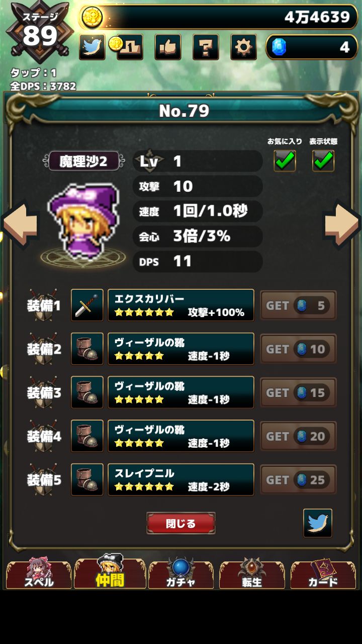
Task: Open the settings gear icon
Action: 244,47
